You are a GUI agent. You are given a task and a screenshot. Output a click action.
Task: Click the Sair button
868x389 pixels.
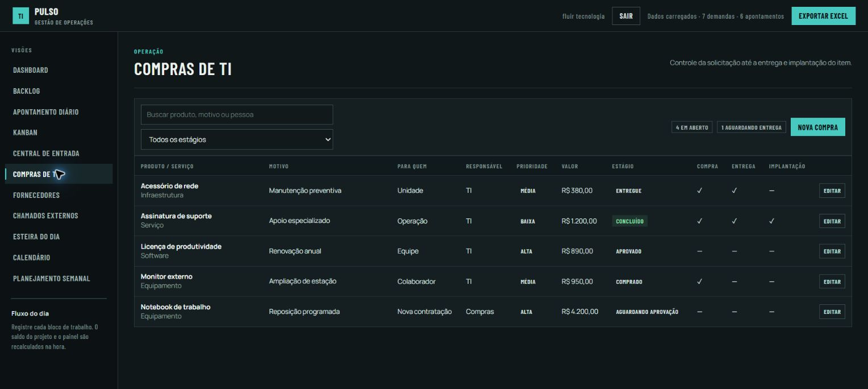tap(626, 16)
